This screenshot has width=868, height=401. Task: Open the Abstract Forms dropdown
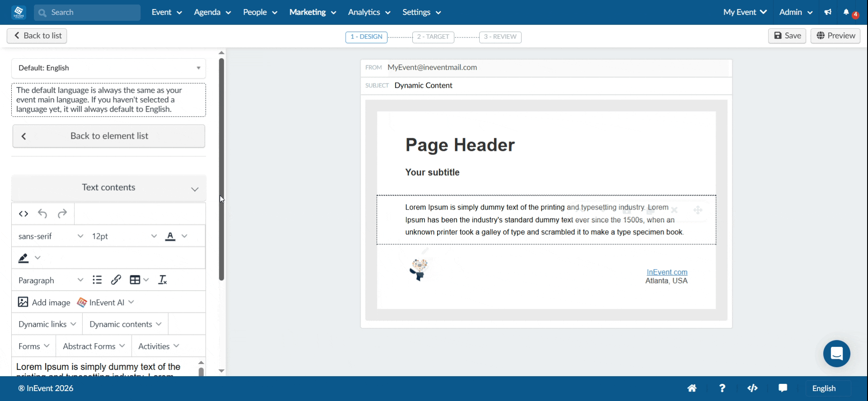tap(94, 346)
